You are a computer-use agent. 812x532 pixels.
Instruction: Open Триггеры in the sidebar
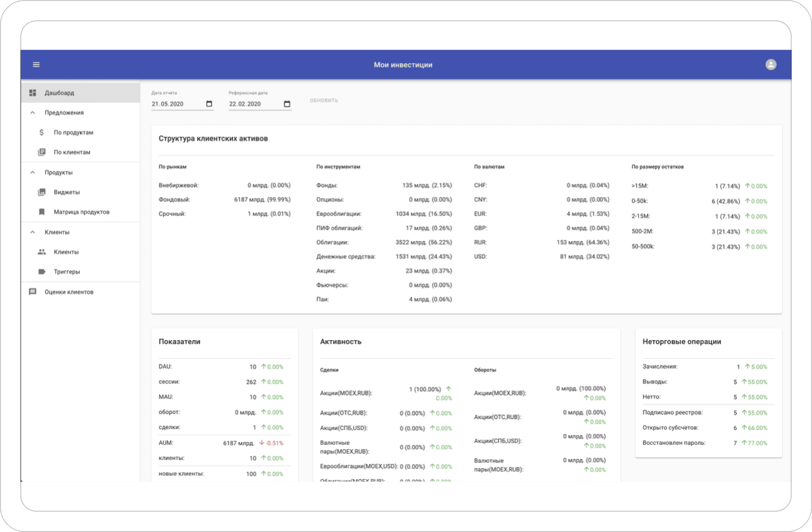pyautogui.click(x=80, y=272)
